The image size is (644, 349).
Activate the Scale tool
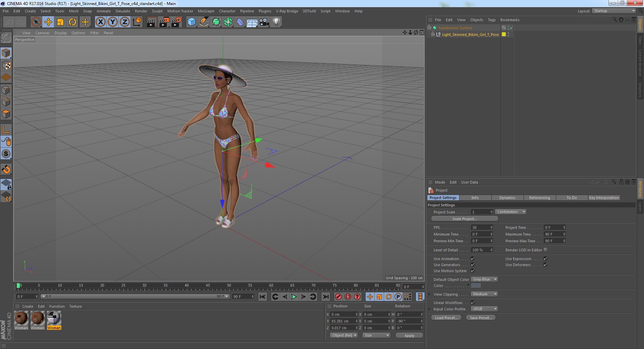tap(60, 22)
